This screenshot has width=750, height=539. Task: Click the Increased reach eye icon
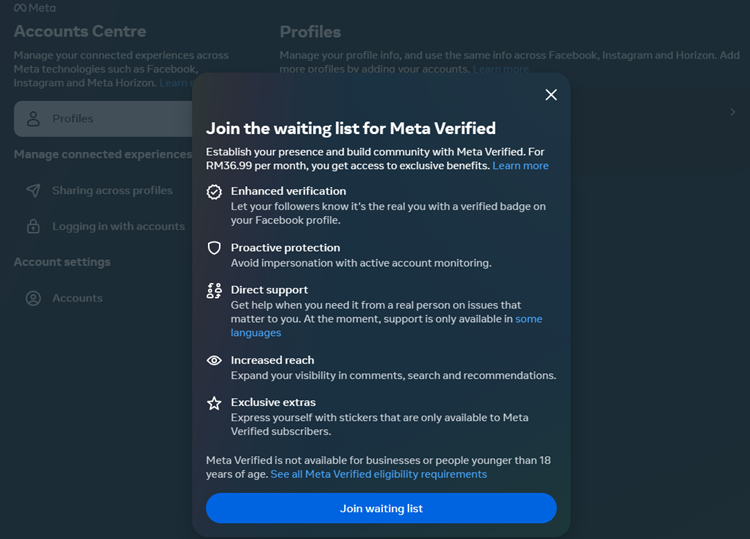(x=214, y=360)
